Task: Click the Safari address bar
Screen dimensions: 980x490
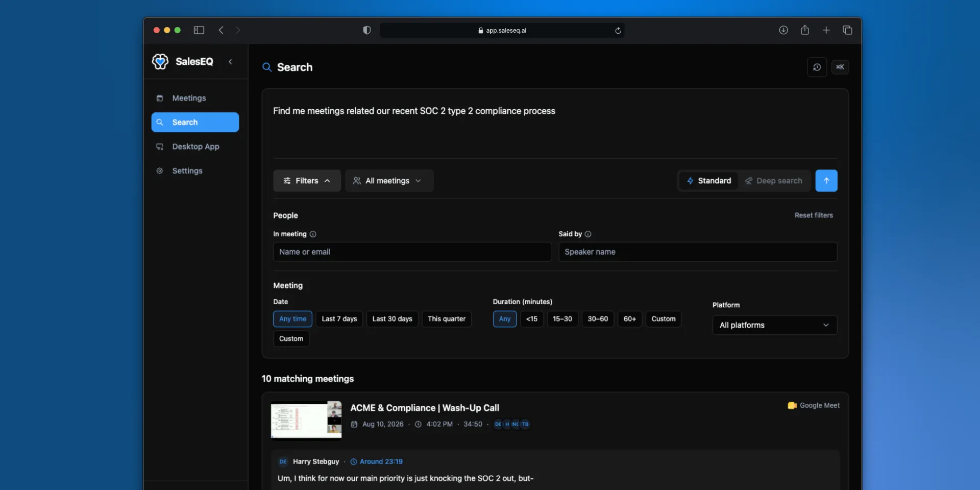Action: coord(502,30)
